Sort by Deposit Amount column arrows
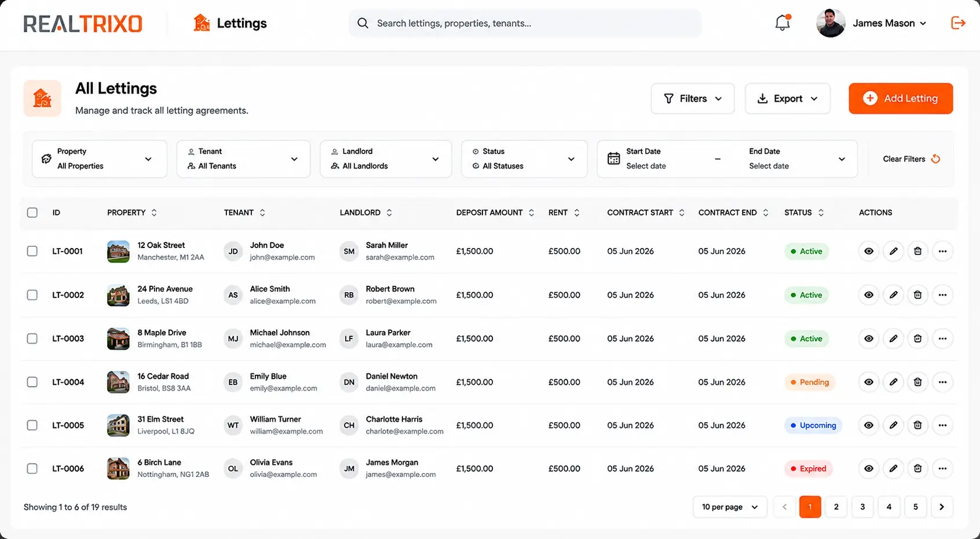The image size is (980, 539). click(531, 213)
